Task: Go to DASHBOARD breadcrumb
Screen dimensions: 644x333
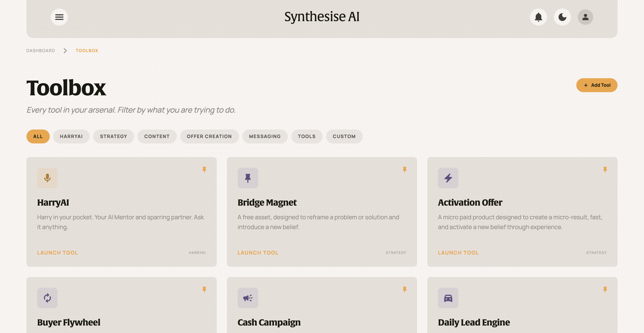Action: pyautogui.click(x=41, y=50)
